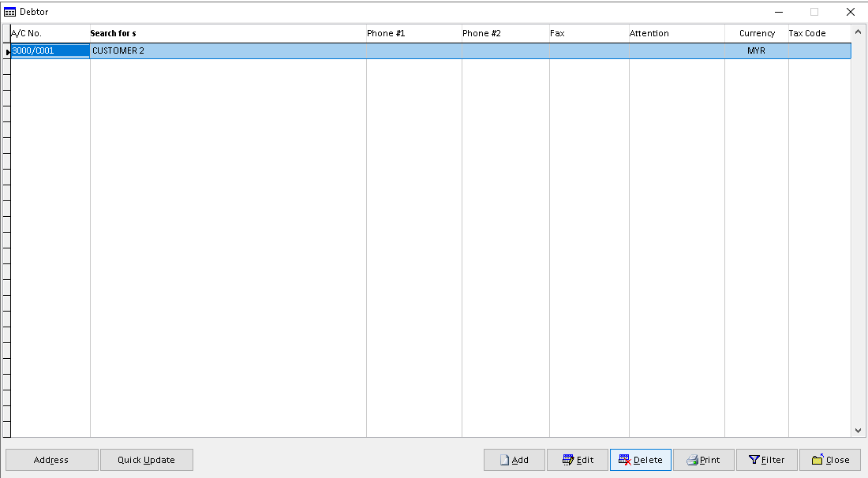Click the current row indicator arrow
Viewport: 868px width, 478px height.
pyautogui.click(x=7, y=51)
